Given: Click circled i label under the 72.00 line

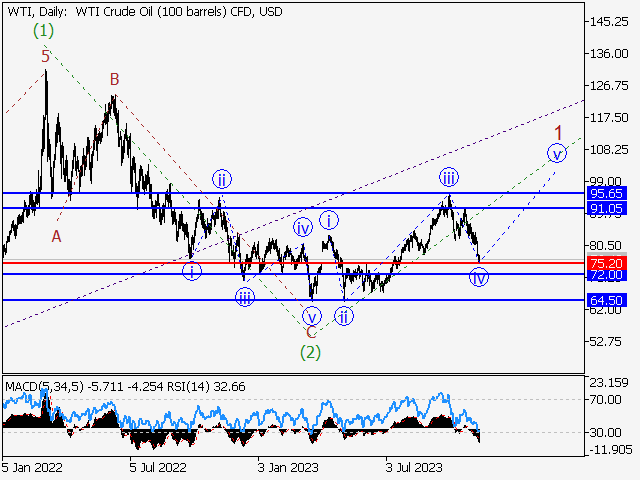Looking at the screenshot, I should [191, 271].
